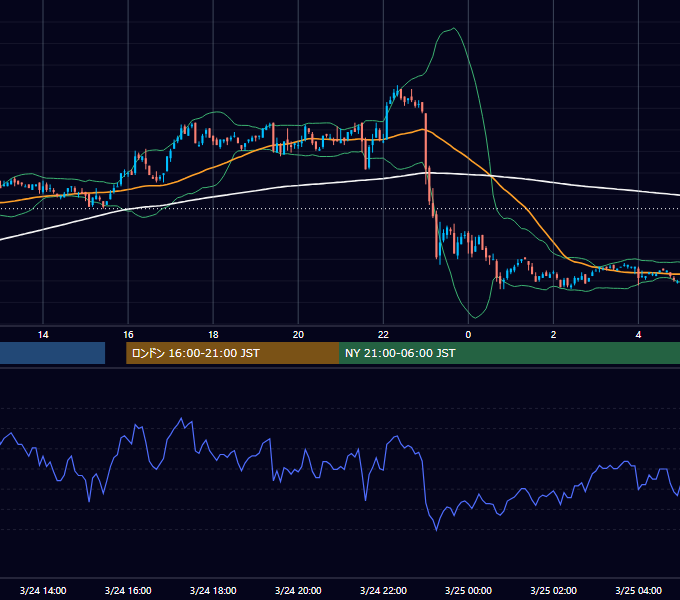This screenshot has height=600, width=680.
Task: Click the 20 hour label on price chart axis
Action: [x=298, y=335]
